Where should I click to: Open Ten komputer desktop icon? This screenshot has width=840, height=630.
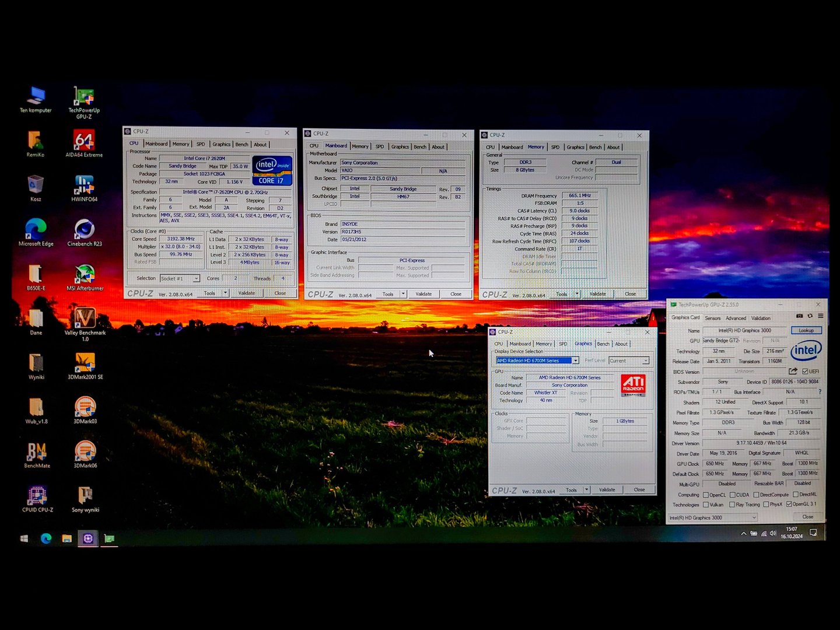tap(36, 99)
